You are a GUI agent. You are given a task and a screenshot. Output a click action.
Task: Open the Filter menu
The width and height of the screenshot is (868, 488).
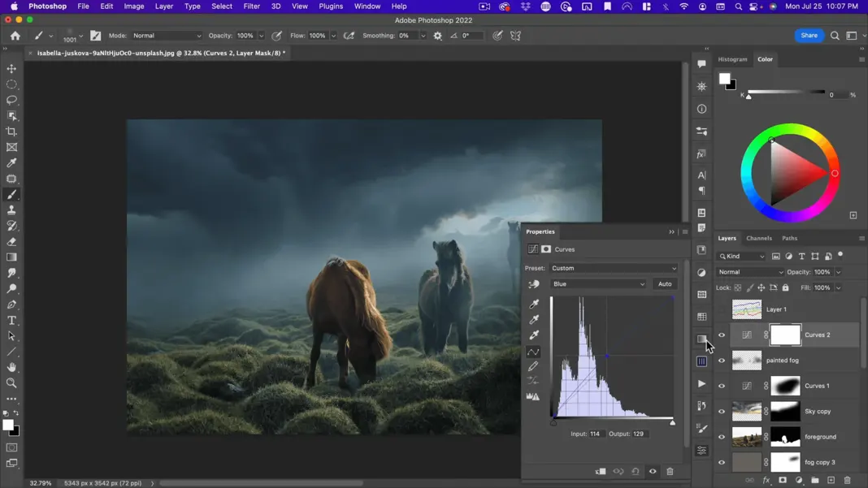251,6
